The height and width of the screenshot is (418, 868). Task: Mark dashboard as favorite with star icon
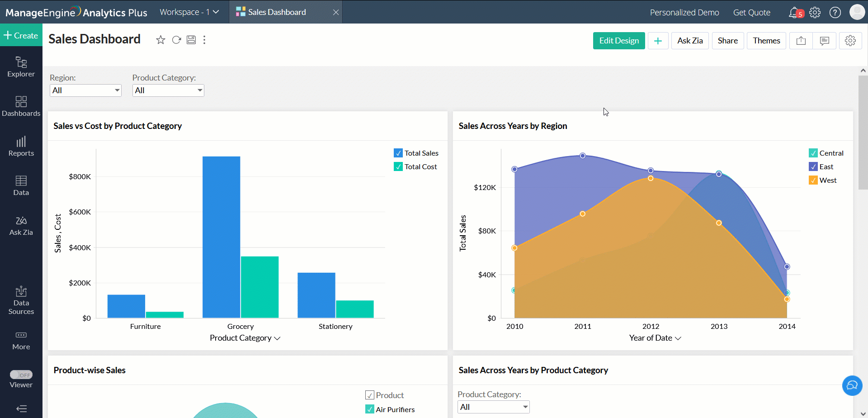[x=160, y=40]
